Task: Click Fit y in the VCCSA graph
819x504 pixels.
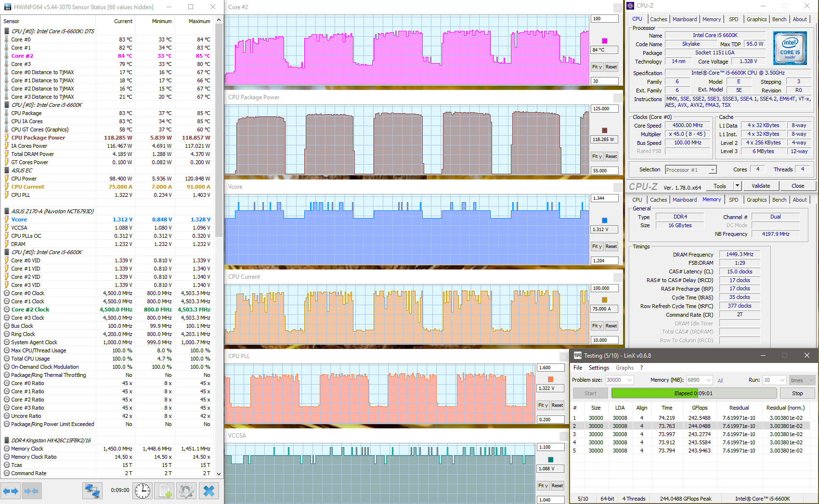Action: click(543, 486)
